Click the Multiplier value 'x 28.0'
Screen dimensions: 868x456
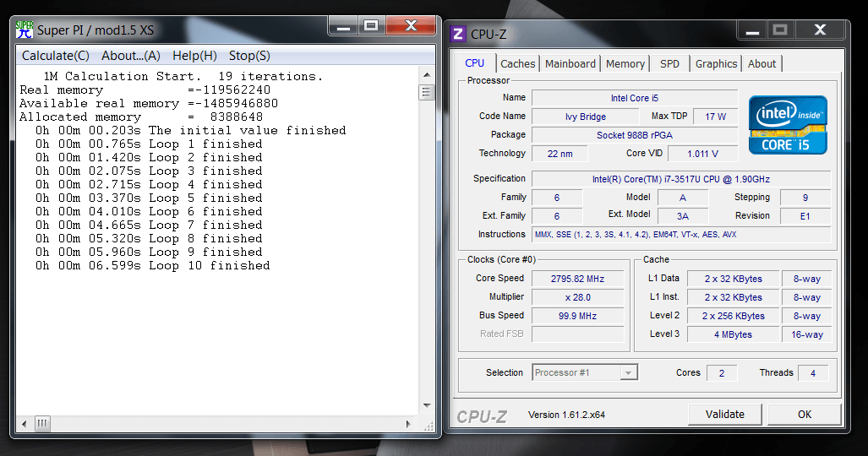(x=577, y=297)
